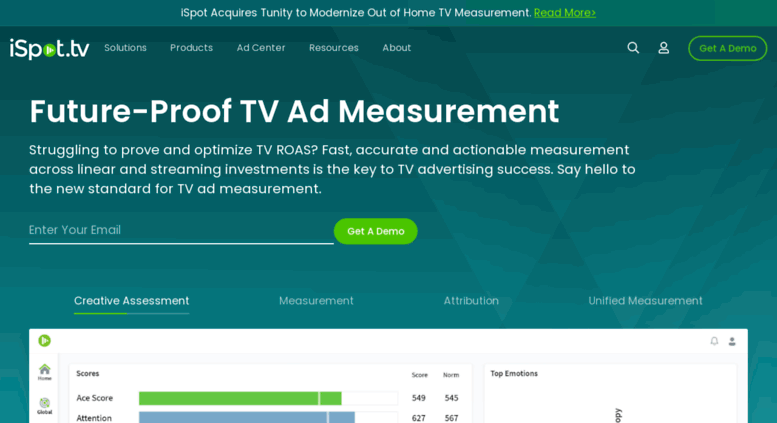This screenshot has height=423, width=777.
Task: Open the user account icon
Action: coord(664,48)
